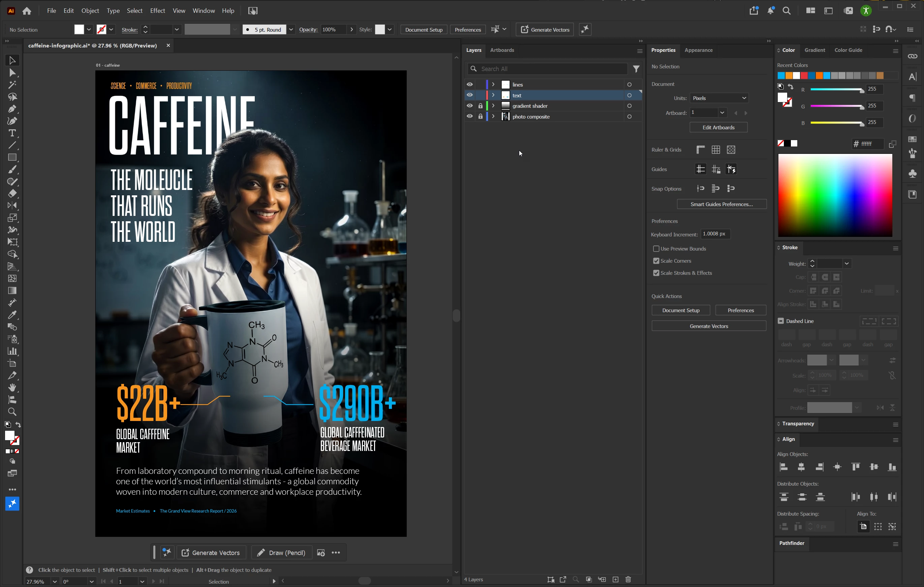Uncheck Scale Strokes & Effects
This screenshot has width=924, height=587.
coord(656,273)
